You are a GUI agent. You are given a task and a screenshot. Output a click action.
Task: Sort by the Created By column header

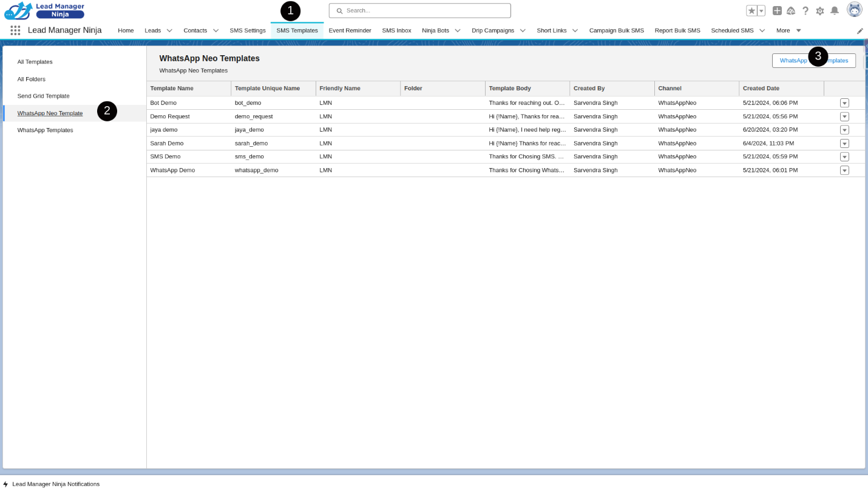[612, 89]
